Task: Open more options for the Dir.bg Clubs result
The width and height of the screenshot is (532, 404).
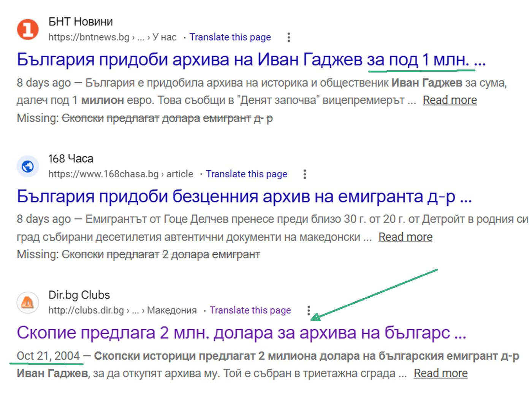Action: point(309,311)
